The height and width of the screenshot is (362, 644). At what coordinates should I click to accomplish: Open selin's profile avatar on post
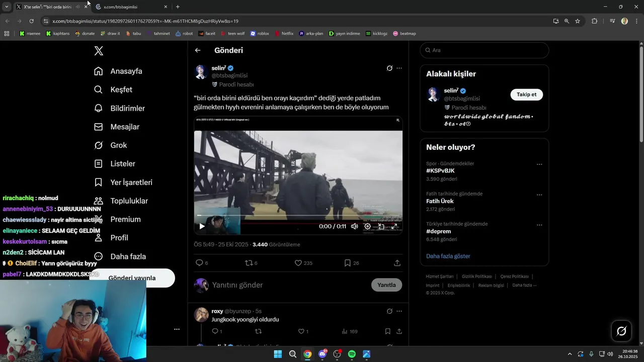(201, 72)
